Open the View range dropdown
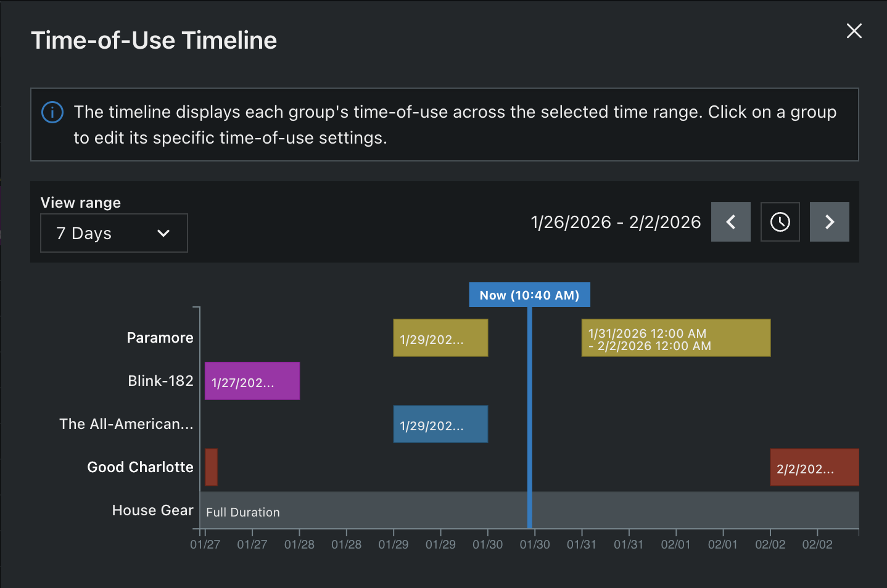Viewport: 887px width, 588px height. pyautogui.click(x=113, y=233)
